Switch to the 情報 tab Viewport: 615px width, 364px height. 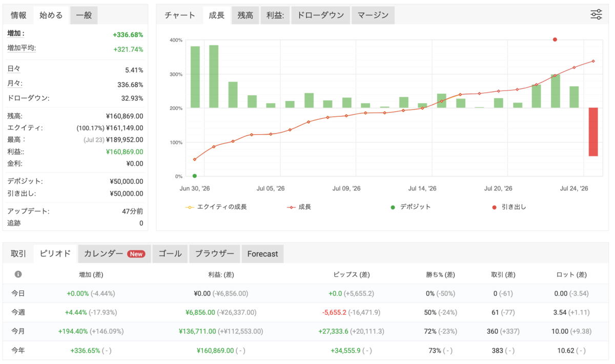(x=19, y=15)
